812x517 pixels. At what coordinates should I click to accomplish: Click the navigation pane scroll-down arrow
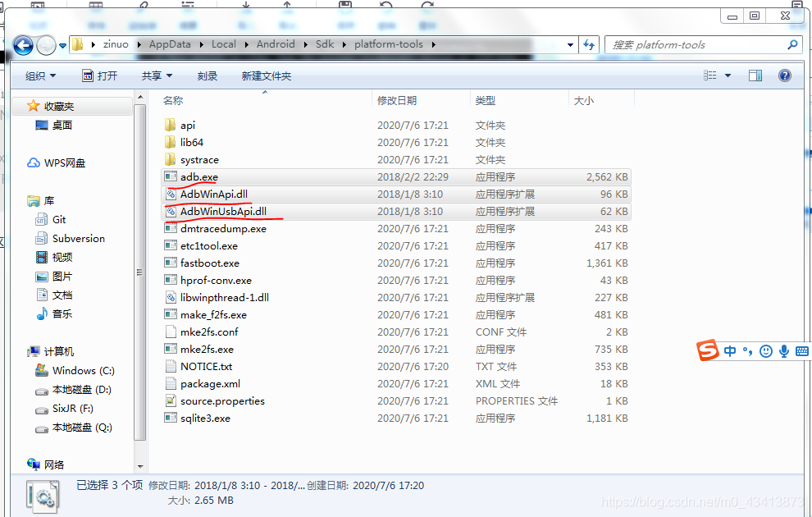[140, 466]
